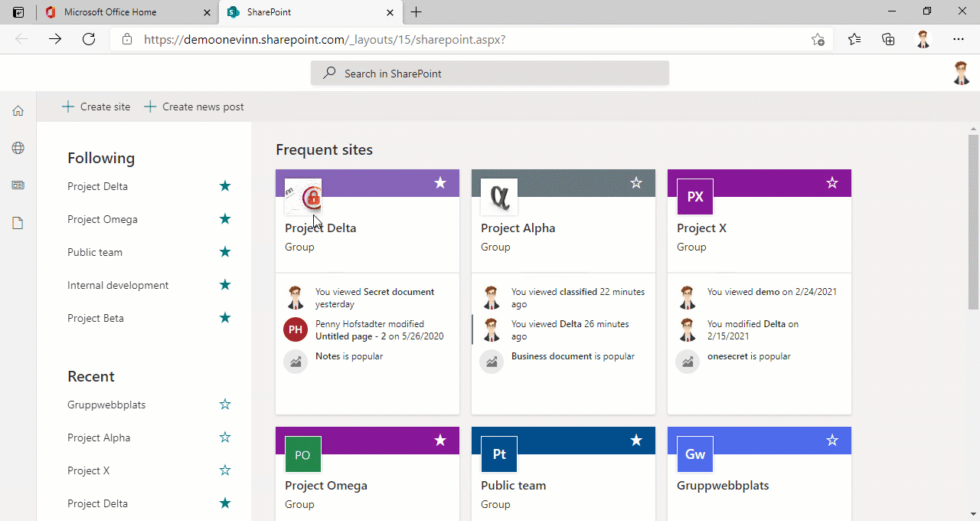The width and height of the screenshot is (980, 521).
Task: Add this page to favorites star icon
Action: pyautogui.click(x=818, y=39)
